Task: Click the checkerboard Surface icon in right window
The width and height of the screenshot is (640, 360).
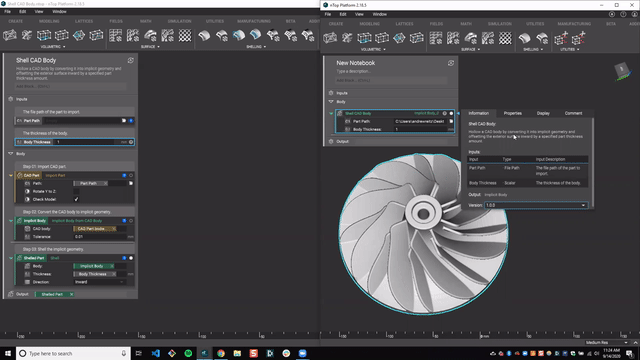Action: point(505,38)
